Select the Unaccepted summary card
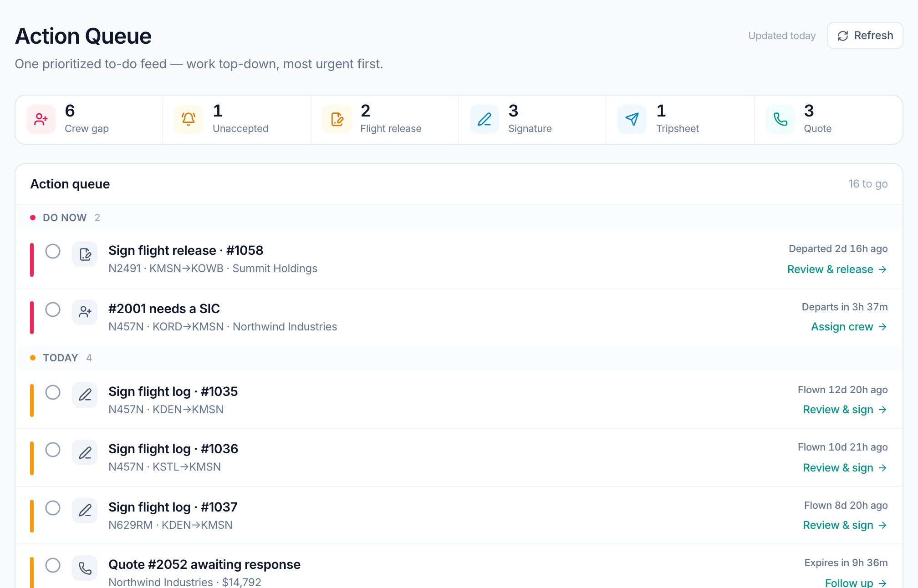The width and height of the screenshot is (918, 588). [237, 120]
